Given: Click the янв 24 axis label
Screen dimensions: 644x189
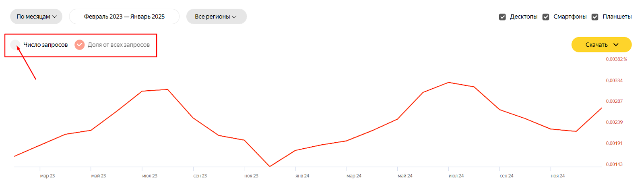Looking at the screenshot, I should [302, 176].
